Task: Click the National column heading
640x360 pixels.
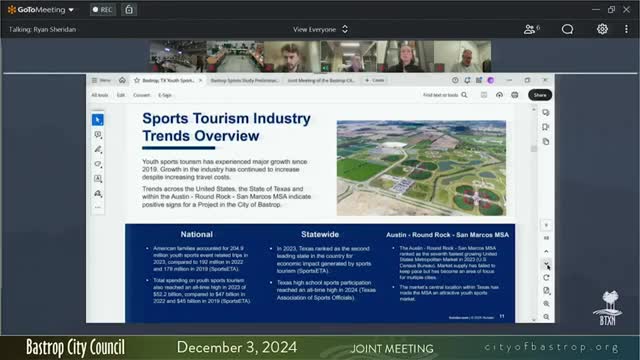Action: pyautogui.click(x=196, y=234)
